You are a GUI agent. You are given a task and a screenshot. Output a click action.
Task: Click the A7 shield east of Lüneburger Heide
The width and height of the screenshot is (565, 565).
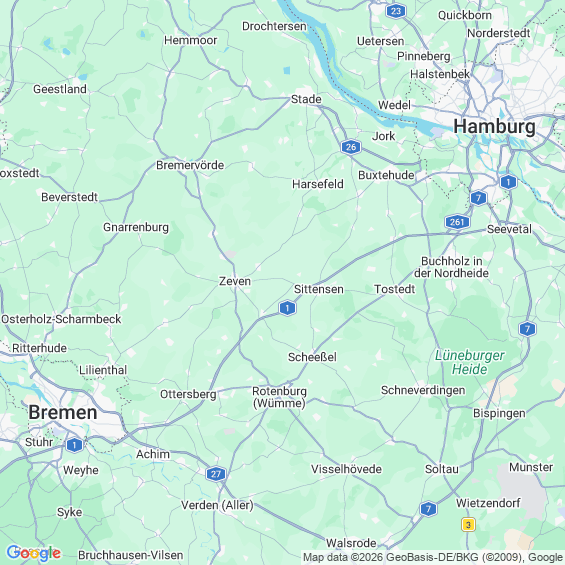[x=527, y=329]
